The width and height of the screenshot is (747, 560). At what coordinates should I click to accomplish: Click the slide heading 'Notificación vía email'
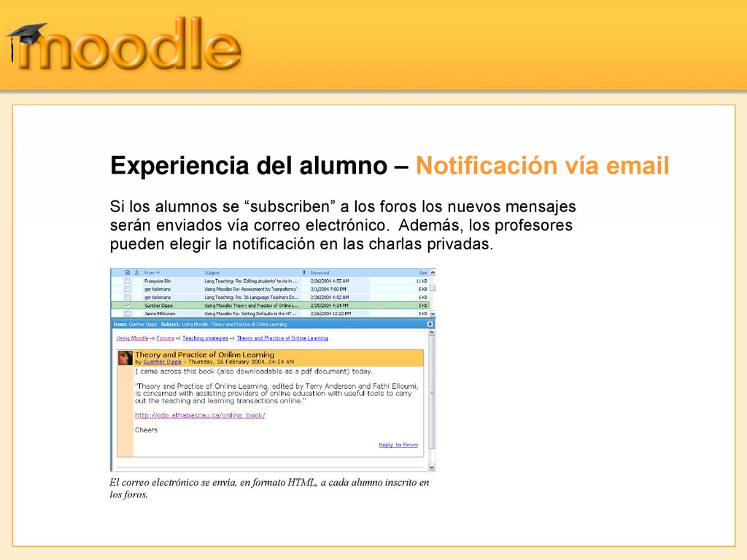tap(542, 166)
